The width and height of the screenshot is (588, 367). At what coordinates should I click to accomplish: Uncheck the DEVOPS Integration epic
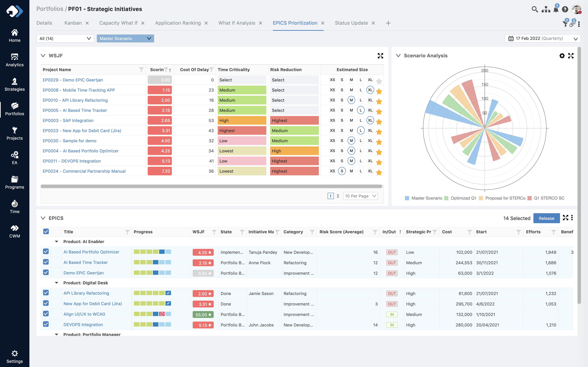[x=46, y=325]
